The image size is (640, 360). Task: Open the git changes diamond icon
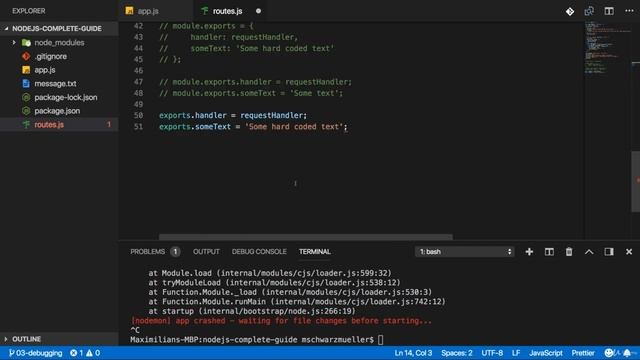tap(570, 11)
